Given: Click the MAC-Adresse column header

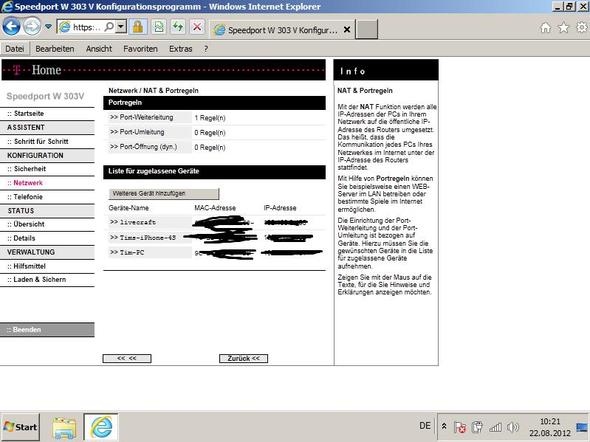Looking at the screenshot, I should click(215, 208).
